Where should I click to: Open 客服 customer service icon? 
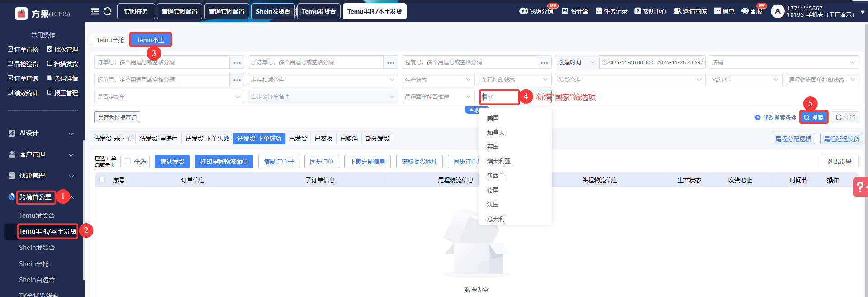pos(751,11)
